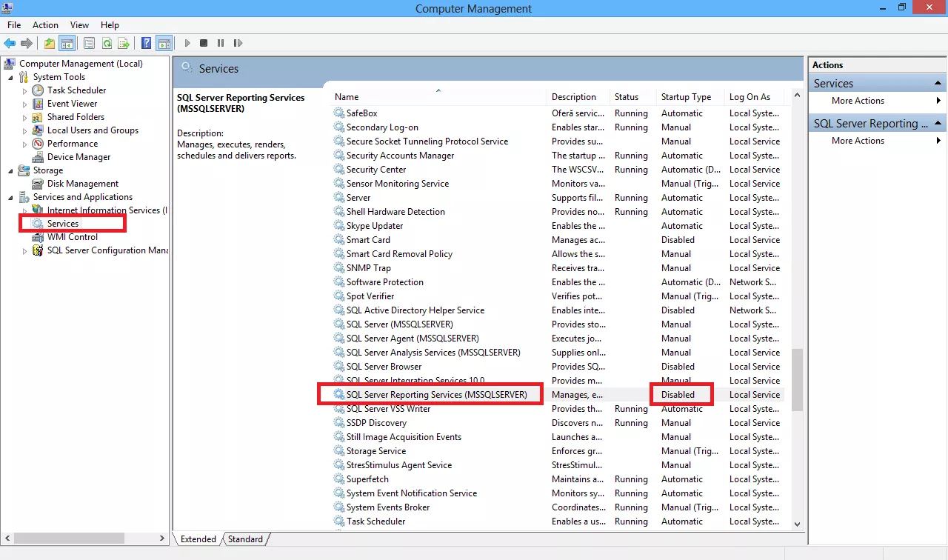Click gear icon beside StresStimulus Agent Sevice
Image resolution: width=948 pixels, height=560 pixels.
[x=339, y=465]
